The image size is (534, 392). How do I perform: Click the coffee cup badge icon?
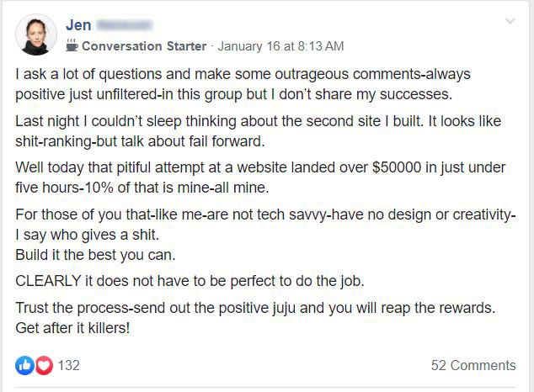point(72,45)
